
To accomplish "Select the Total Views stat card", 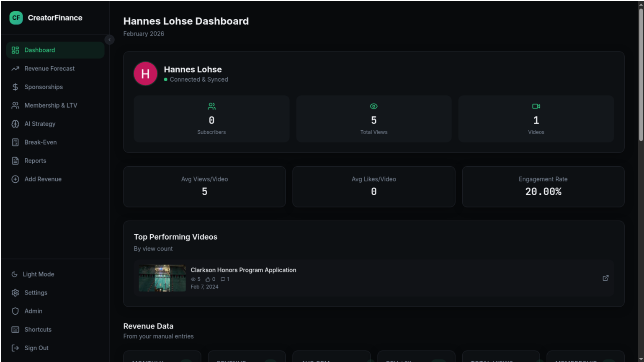I will tap(374, 119).
